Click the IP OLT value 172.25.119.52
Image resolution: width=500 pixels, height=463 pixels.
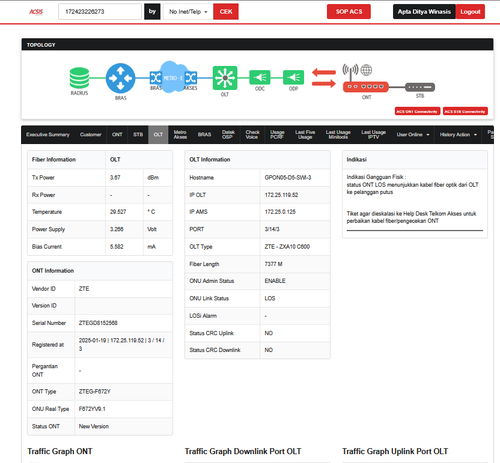click(281, 195)
